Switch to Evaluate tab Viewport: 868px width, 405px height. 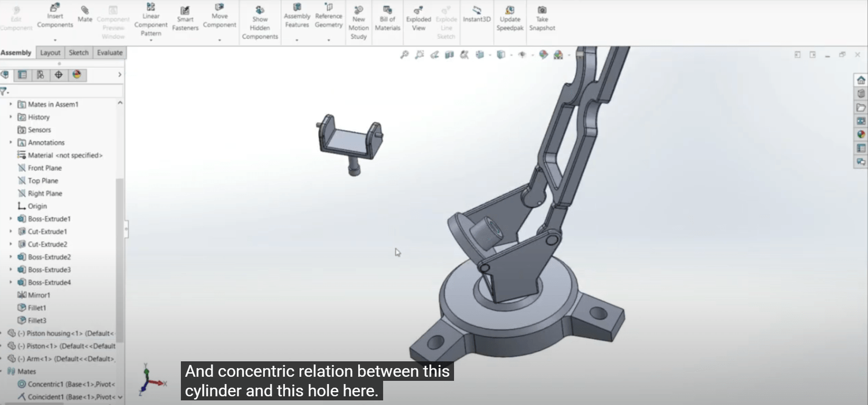[109, 53]
